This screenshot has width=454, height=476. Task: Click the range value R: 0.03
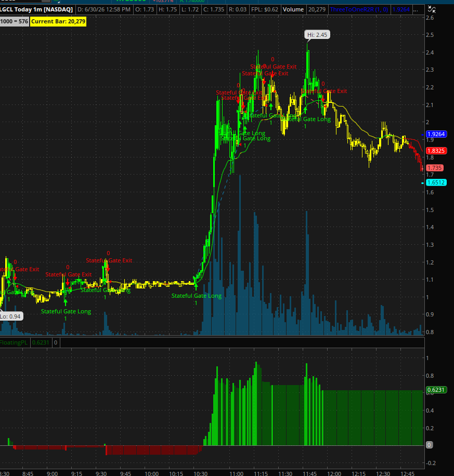tap(238, 9)
